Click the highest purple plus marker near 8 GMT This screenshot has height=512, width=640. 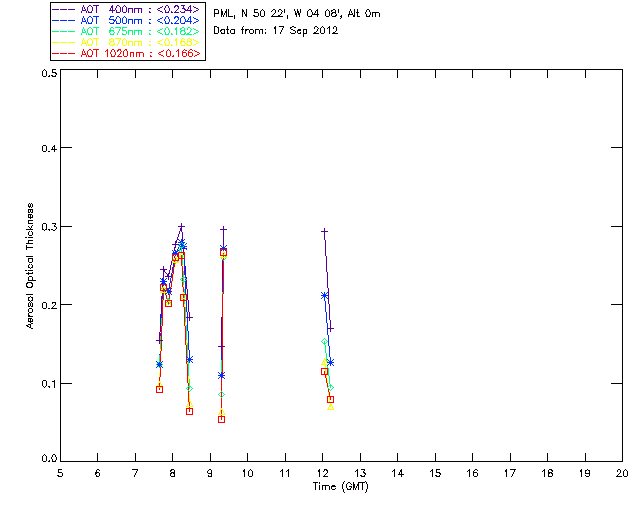(181, 227)
